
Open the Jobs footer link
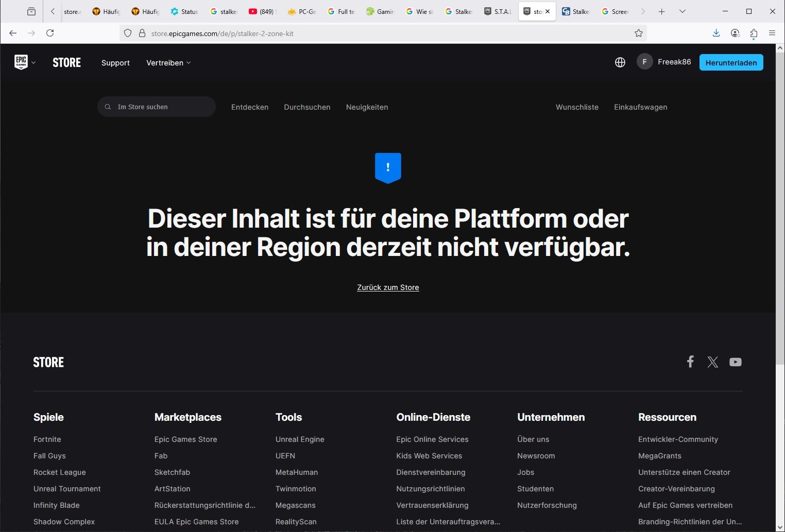click(525, 472)
